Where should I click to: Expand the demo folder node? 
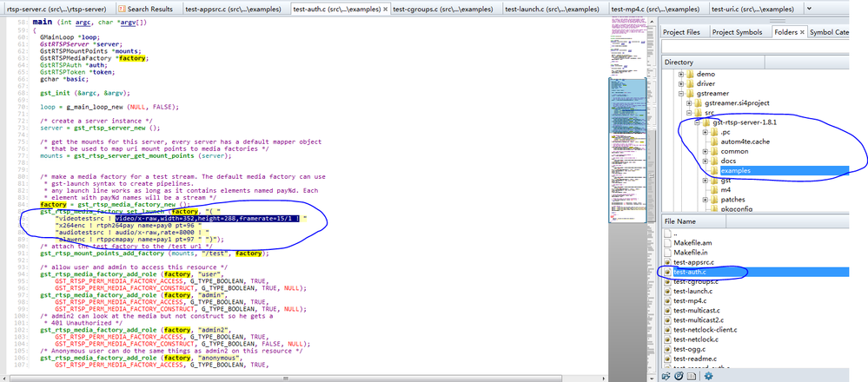pos(681,74)
